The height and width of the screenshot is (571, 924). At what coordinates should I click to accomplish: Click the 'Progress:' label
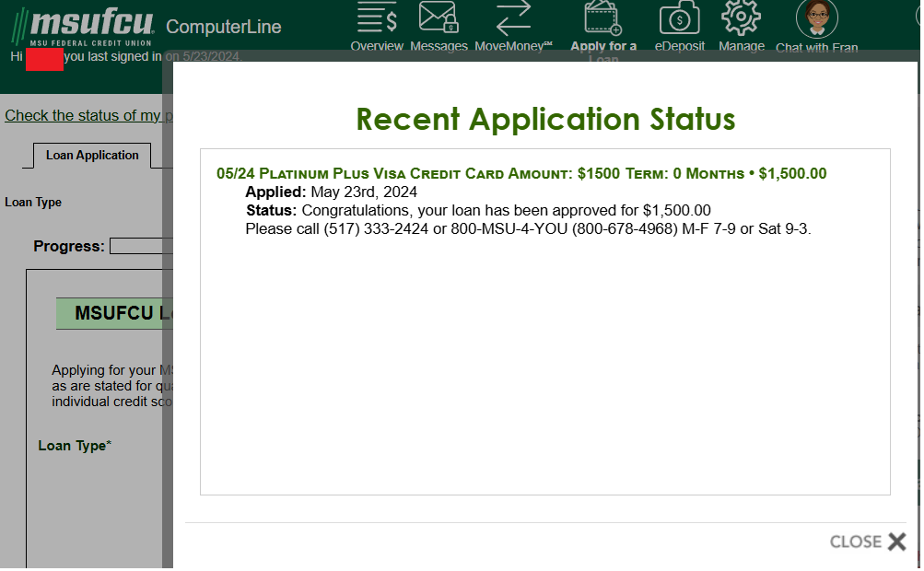(x=69, y=246)
